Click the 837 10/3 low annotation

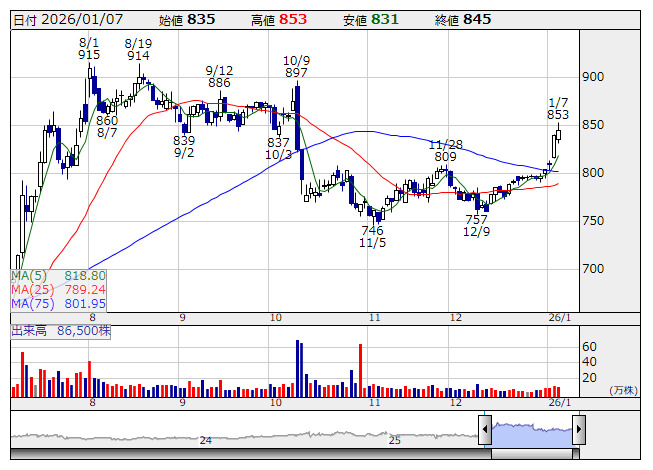click(x=278, y=149)
